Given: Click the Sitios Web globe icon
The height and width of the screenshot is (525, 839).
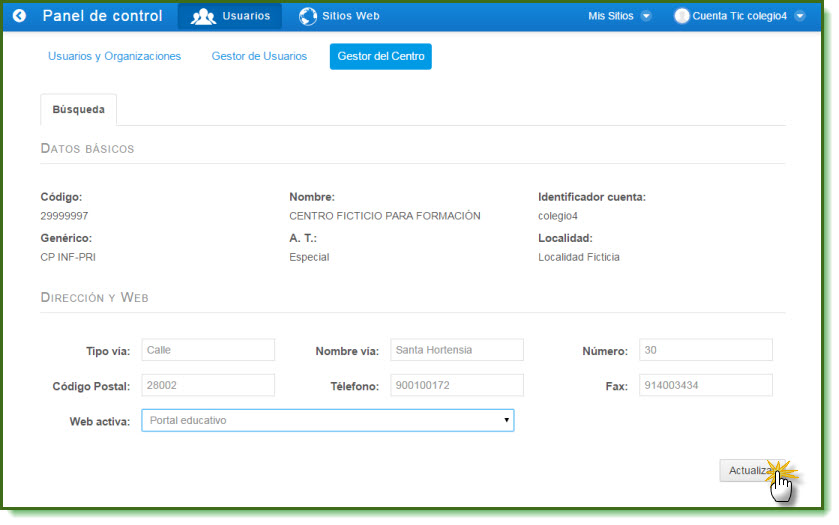Looking at the screenshot, I should [x=308, y=16].
